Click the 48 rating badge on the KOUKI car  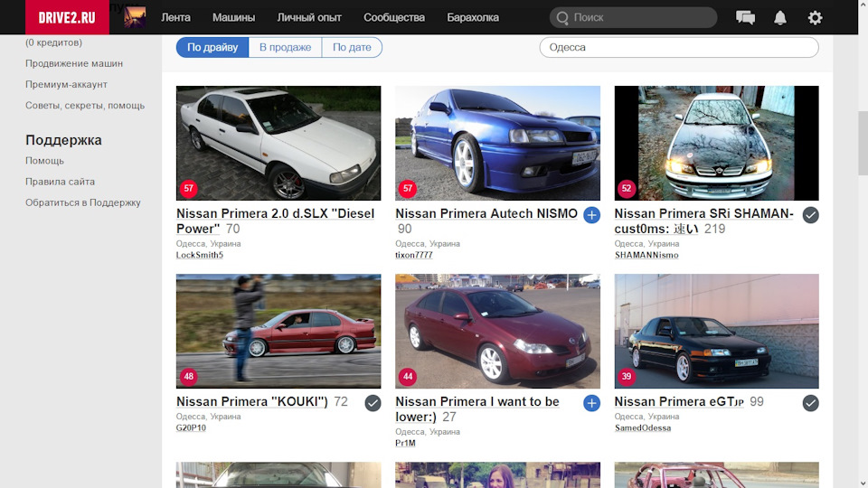coord(189,376)
